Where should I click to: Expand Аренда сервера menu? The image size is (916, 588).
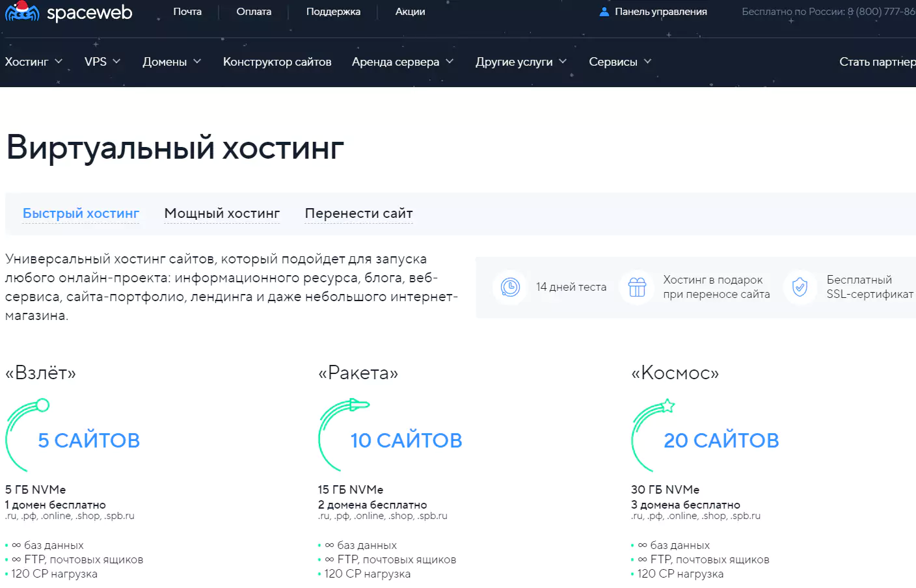[402, 62]
